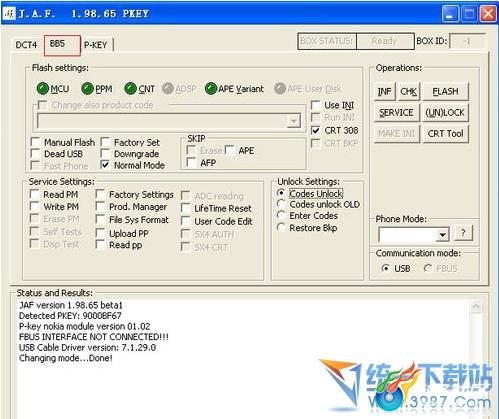This screenshot has width=499, height=419.
Task: Click the question mark phone mode button
Action: click(463, 233)
